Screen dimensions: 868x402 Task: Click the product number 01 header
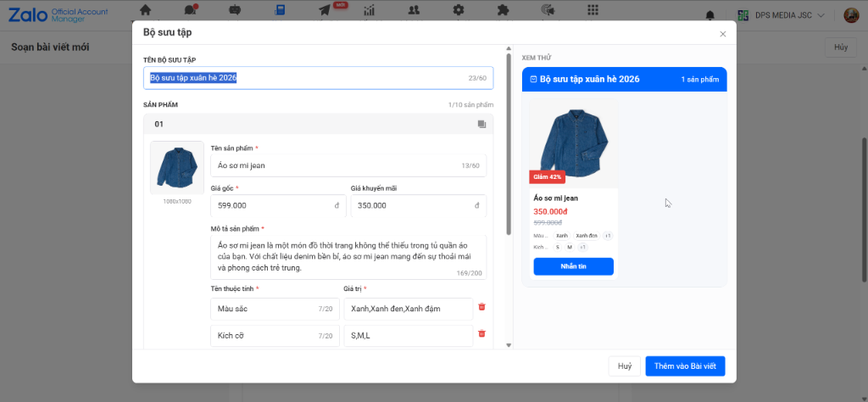[x=159, y=124]
